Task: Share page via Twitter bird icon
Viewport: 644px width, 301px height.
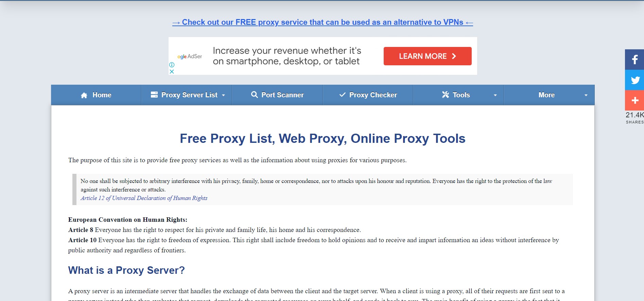Action: [x=634, y=80]
